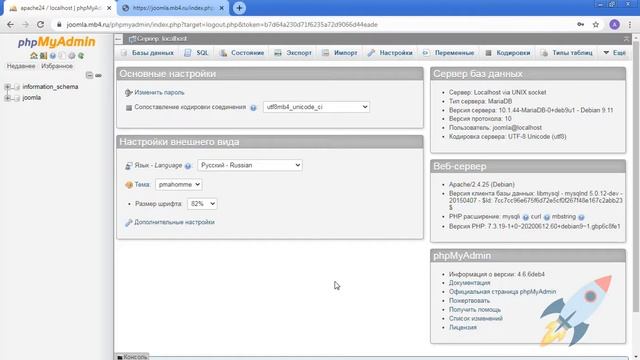Expand the joomla database tree
This screenshot has width=640, height=360.
pyautogui.click(x=7, y=98)
